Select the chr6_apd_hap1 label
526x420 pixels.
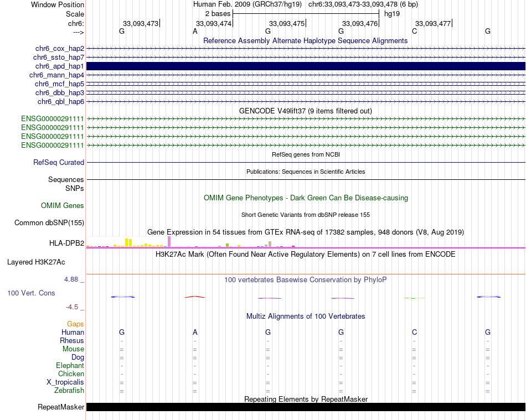[59, 66]
